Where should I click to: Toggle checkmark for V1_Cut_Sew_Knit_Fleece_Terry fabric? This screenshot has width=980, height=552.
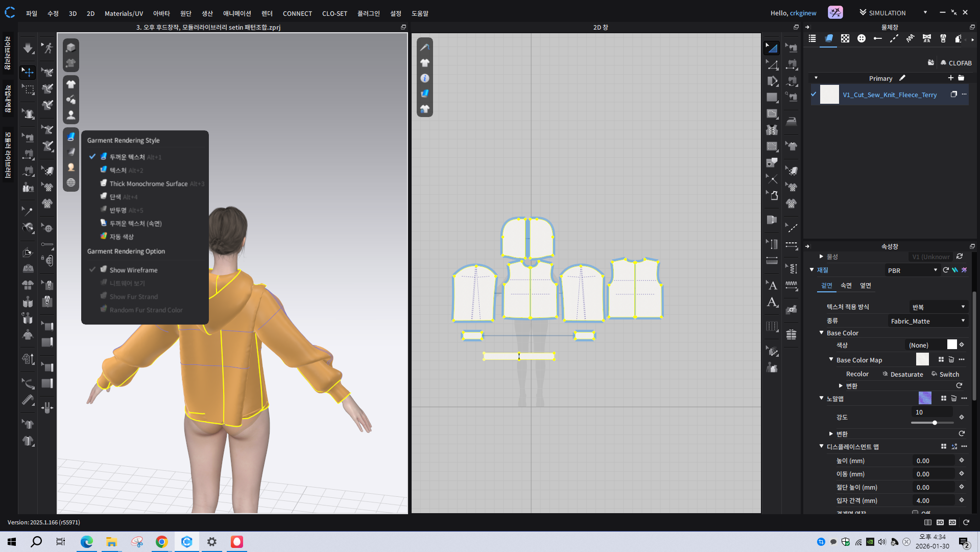point(814,95)
